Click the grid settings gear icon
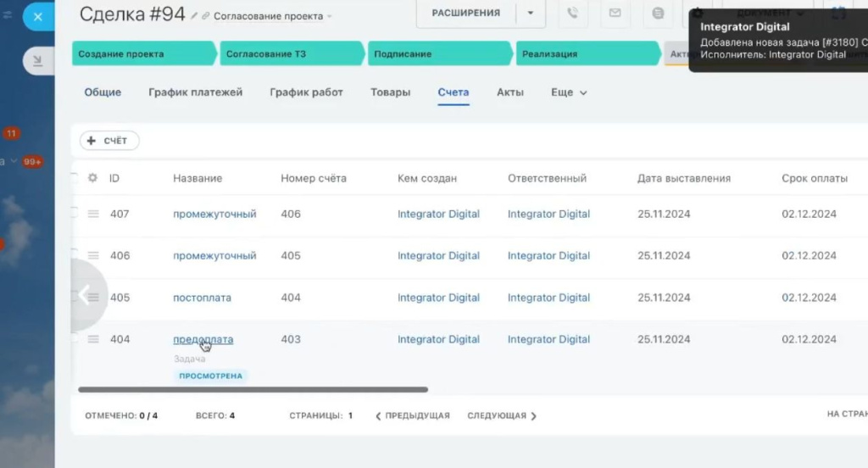 [93, 178]
